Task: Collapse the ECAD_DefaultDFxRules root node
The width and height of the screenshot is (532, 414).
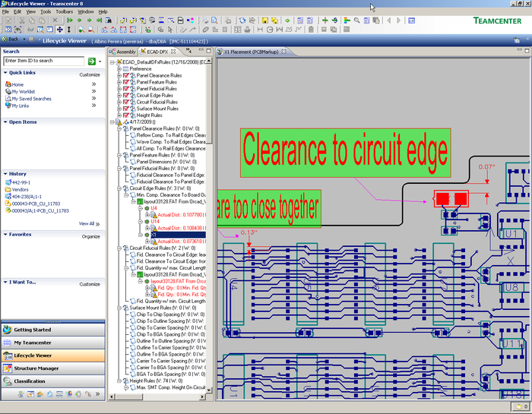Action: point(112,62)
